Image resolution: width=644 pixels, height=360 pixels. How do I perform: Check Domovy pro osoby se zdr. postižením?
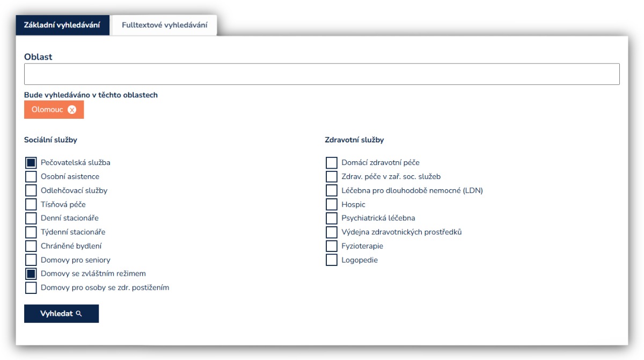pyautogui.click(x=31, y=288)
